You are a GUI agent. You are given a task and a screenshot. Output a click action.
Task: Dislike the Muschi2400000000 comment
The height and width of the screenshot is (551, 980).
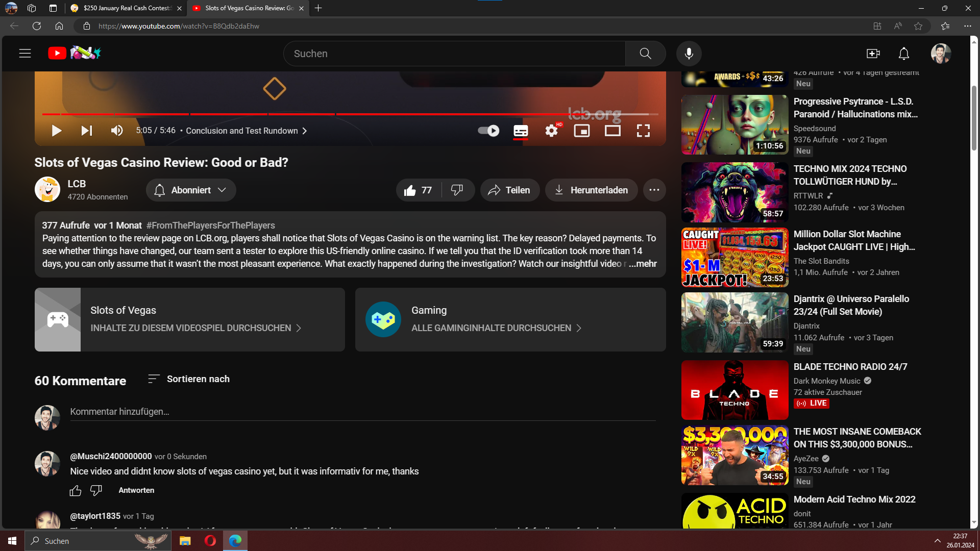96,490
